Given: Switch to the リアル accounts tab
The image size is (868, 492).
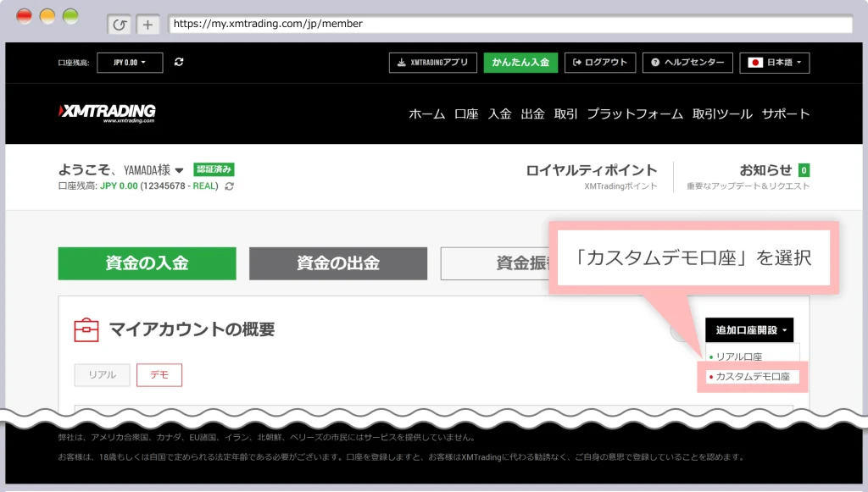Looking at the screenshot, I should click(x=103, y=375).
